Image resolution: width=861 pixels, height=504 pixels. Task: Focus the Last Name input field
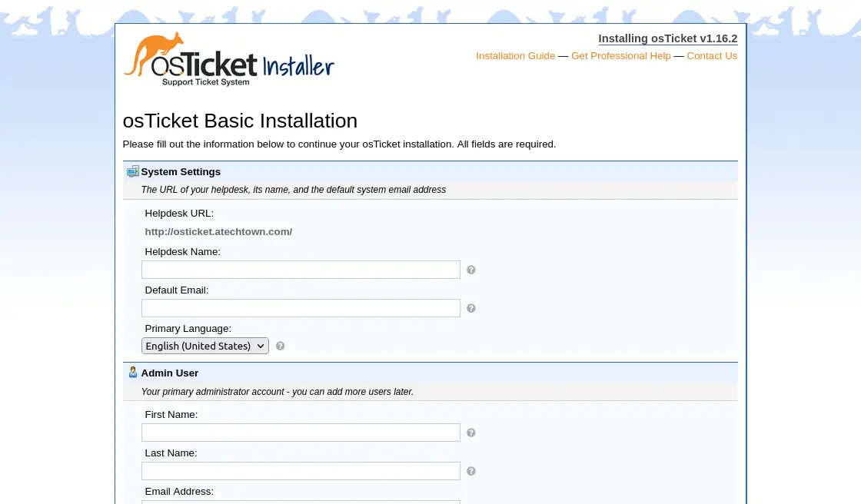point(301,471)
